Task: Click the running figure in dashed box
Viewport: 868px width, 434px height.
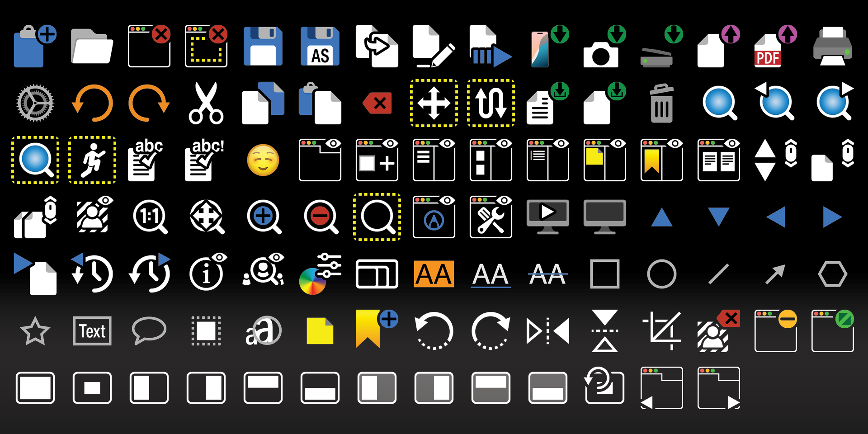Action: (92, 160)
